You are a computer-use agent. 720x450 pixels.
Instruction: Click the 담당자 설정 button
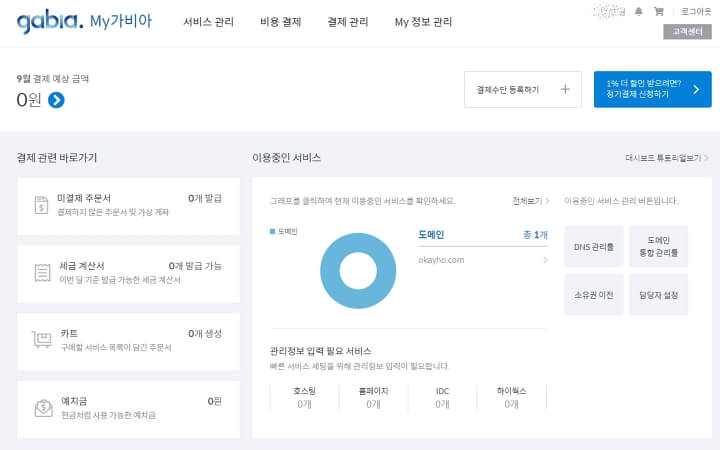point(658,295)
